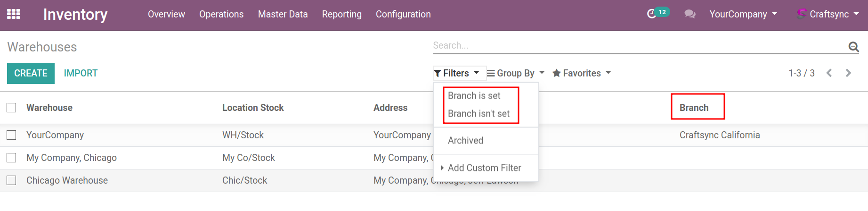
Task: Go to previous page arrow
Action: 829,73
